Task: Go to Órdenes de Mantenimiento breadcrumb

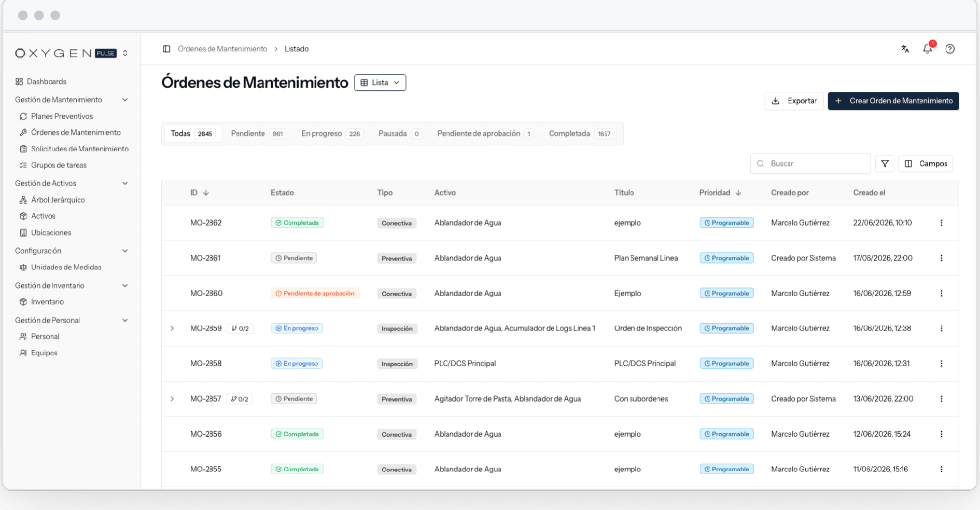Action: [222, 49]
